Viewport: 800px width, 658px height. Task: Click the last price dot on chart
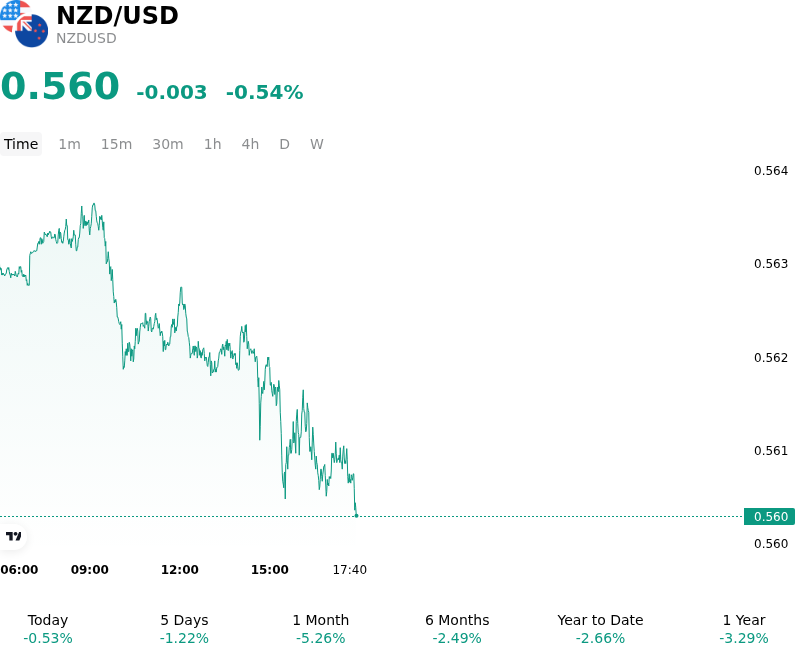pyautogui.click(x=356, y=516)
